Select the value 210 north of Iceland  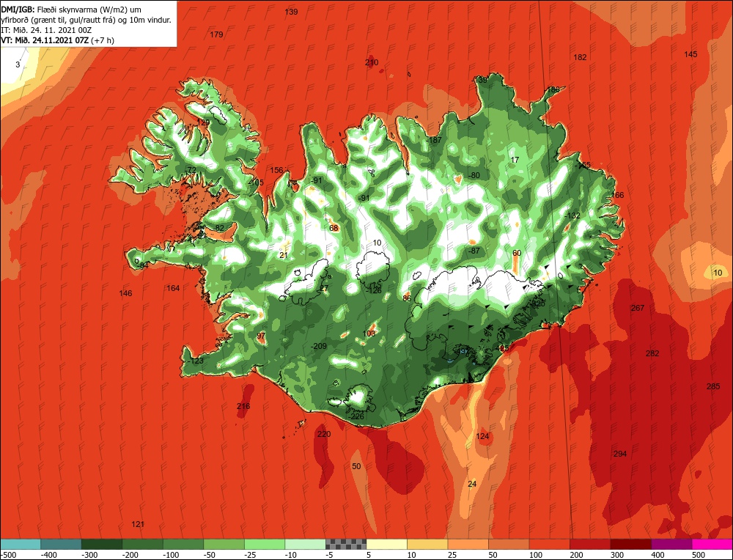(372, 62)
